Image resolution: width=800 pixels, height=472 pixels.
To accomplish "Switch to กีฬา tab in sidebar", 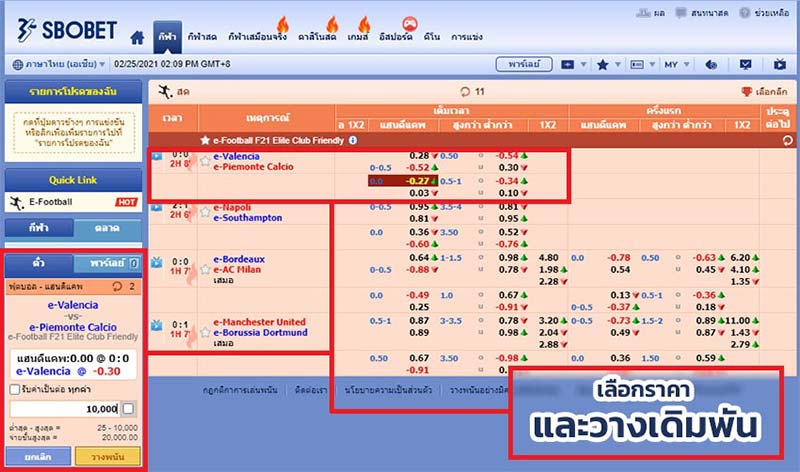I will point(39,228).
